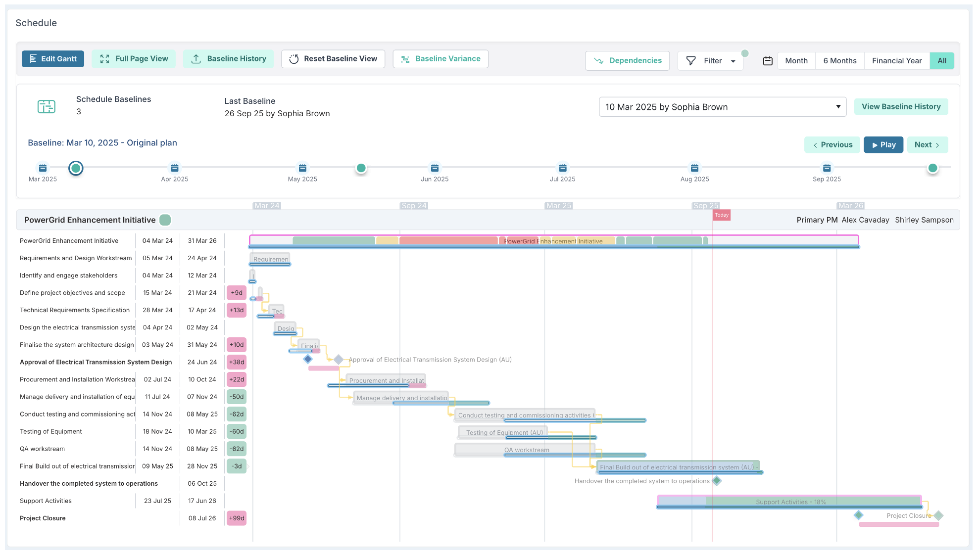Screen dimensions: 980x554
Task: Click the calendar date range icon
Action: [768, 61]
